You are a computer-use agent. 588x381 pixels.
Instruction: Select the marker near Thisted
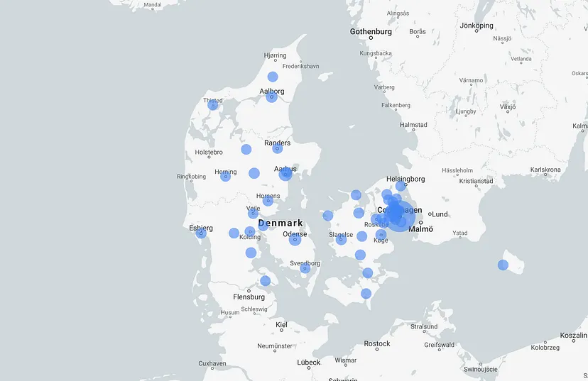coord(213,105)
